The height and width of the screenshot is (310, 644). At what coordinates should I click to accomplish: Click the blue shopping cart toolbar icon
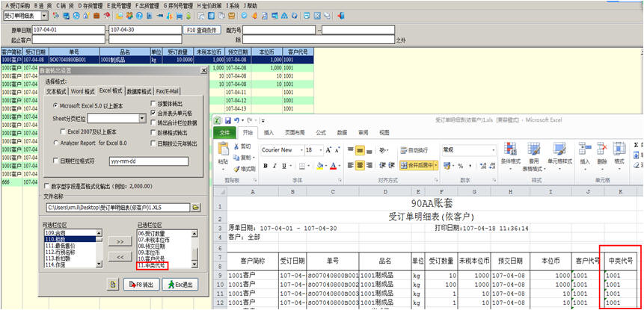pos(179,16)
